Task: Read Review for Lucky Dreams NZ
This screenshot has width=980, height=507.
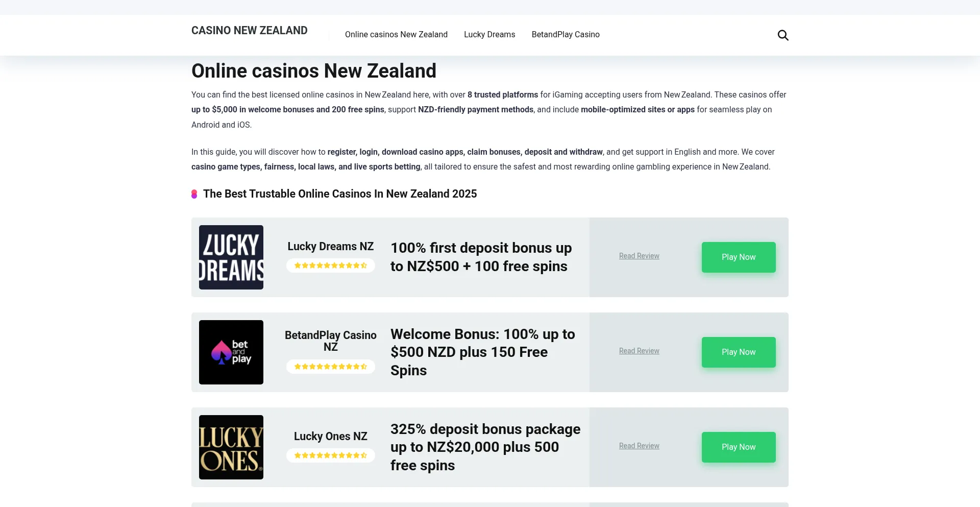Action: [639, 256]
